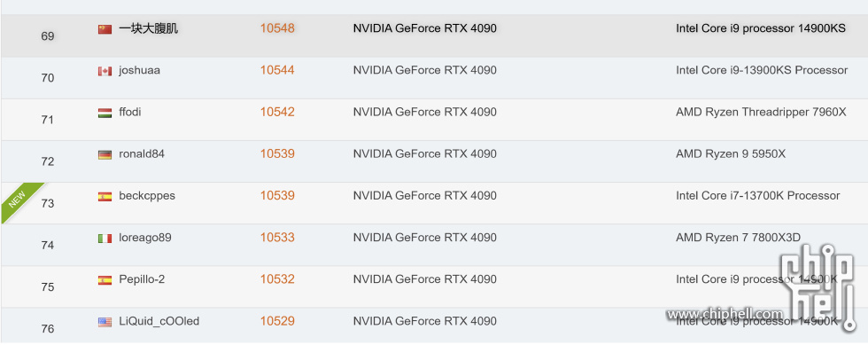The width and height of the screenshot is (868, 345).
Task: Open user profile beckcppes
Action: pos(147,196)
